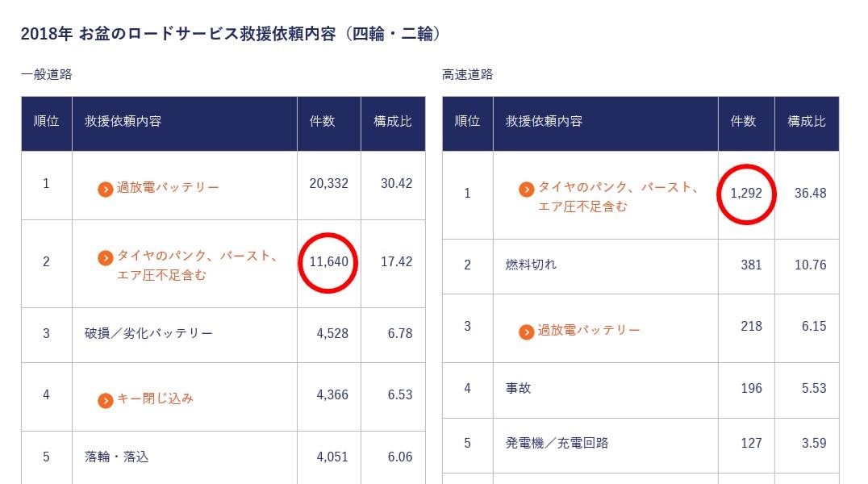The height and width of the screenshot is (484, 868).
Task: Click circled 1,292 count value
Action: point(746,194)
